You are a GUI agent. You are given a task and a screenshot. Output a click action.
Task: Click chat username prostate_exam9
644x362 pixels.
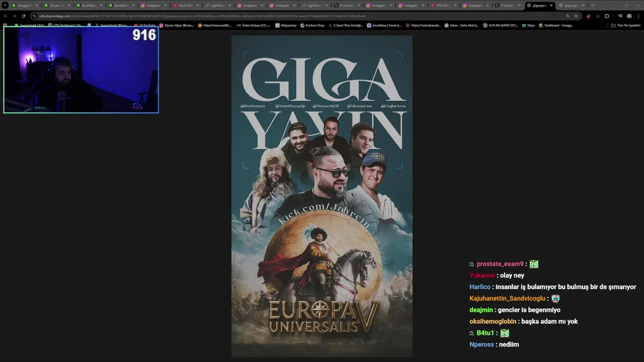500,264
